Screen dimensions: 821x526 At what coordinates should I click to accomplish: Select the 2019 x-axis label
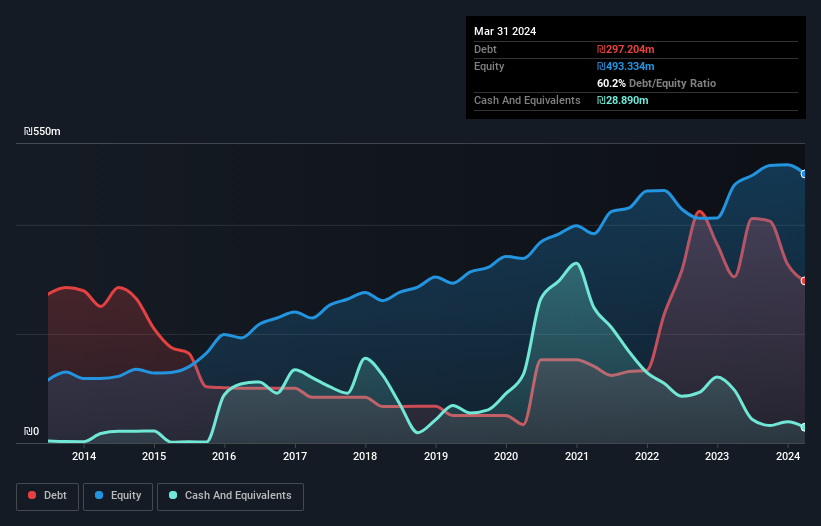click(436, 456)
